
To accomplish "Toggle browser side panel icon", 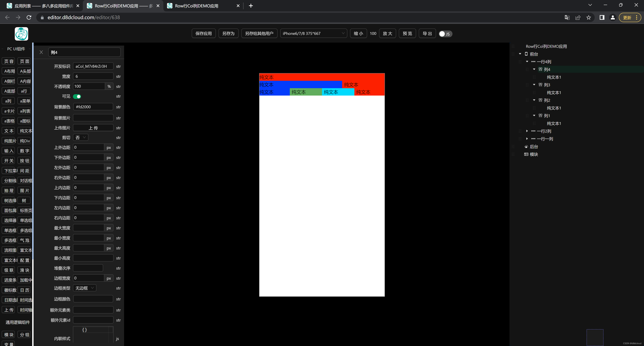I will point(602,17).
